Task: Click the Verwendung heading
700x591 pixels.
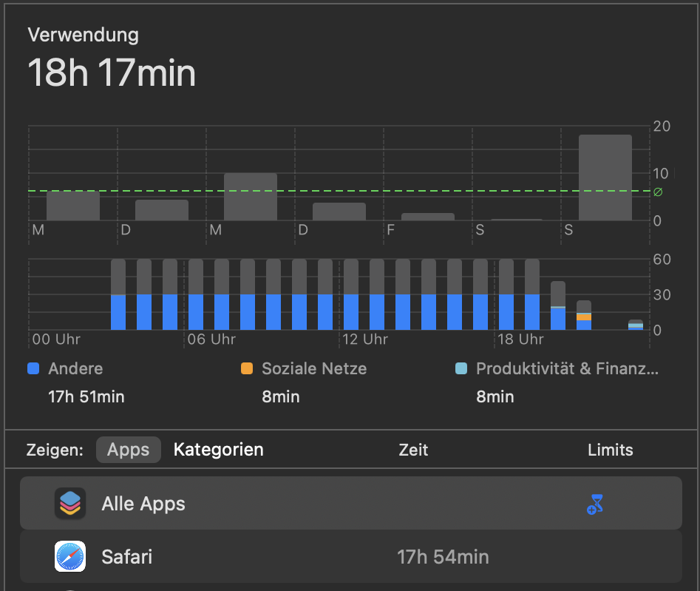Action: [x=83, y=35]
